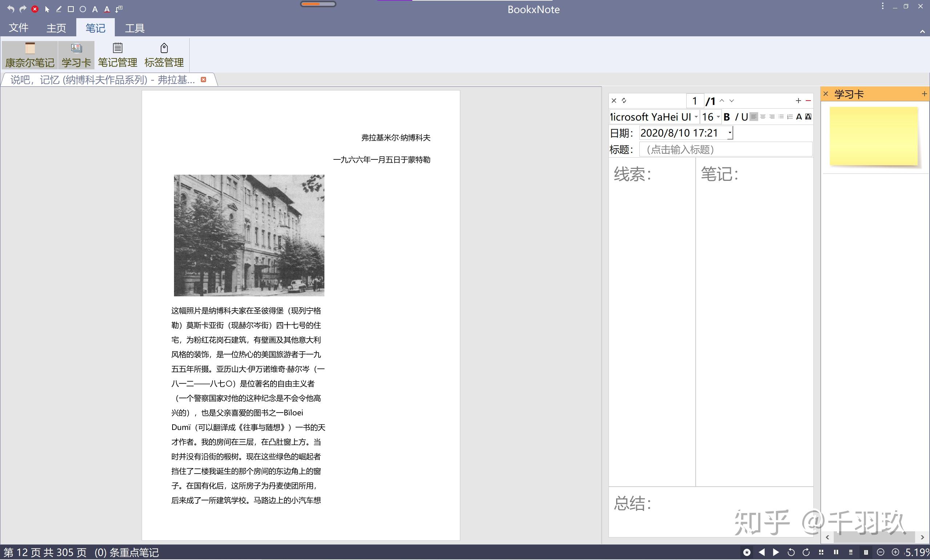This screenshot has height=560, width=930.
Task: Open 康奈尔笔记 (Cornell notes) panel
Action: pos(29,54)
